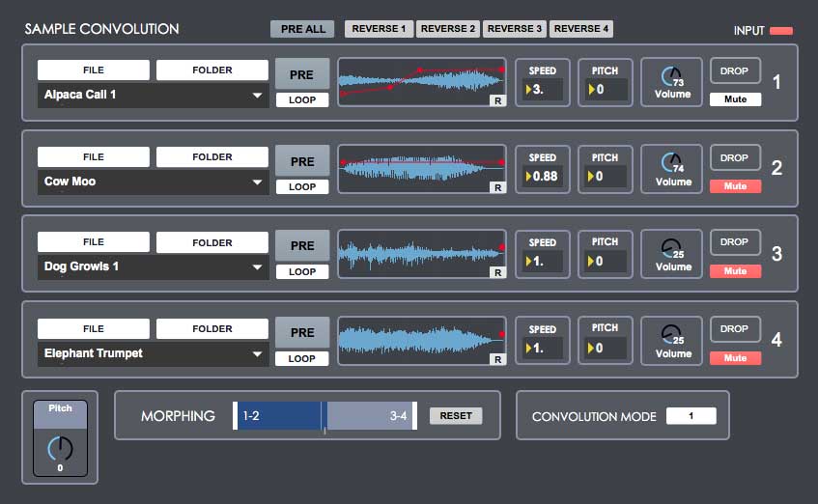
Task: Click the yellow pitch arrow in slot 3
Action: (592, 262)
